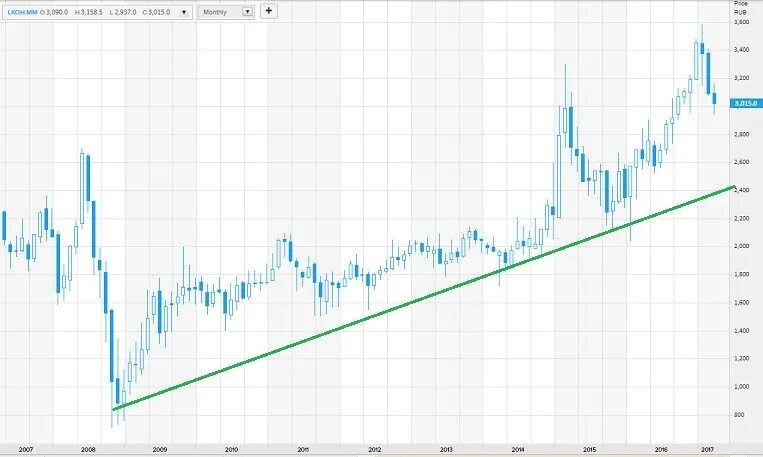Image resolution: width=763 pixels, height=457 pixels.
Task: Click the 1,800 price axis label
Action: click(742, 274)
